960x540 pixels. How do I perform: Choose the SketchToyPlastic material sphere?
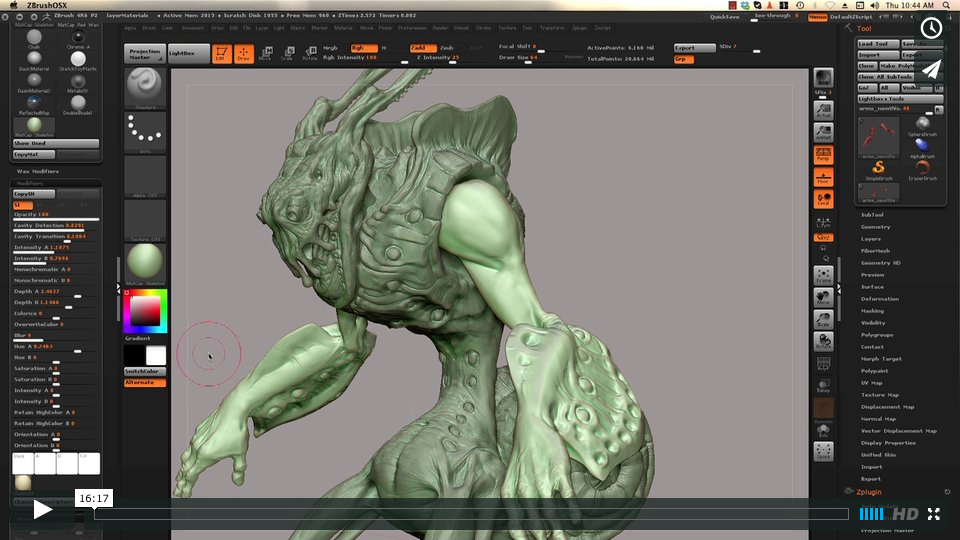click(78, 61)
